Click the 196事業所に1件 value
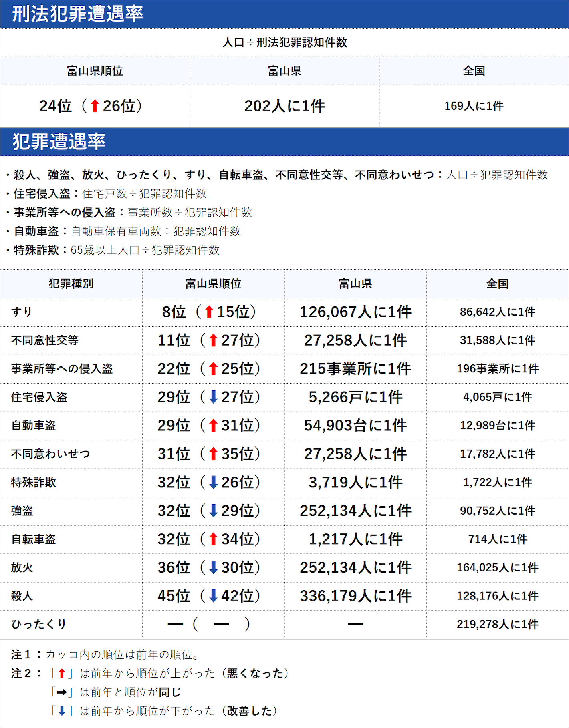The image size is (569, 728). click(x=497, y=369)
